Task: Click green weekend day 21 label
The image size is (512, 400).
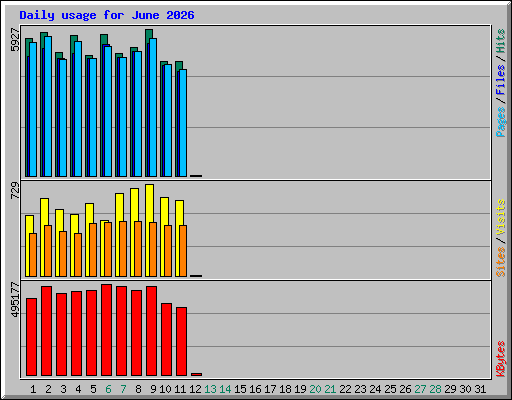Action: click(330, 389)
